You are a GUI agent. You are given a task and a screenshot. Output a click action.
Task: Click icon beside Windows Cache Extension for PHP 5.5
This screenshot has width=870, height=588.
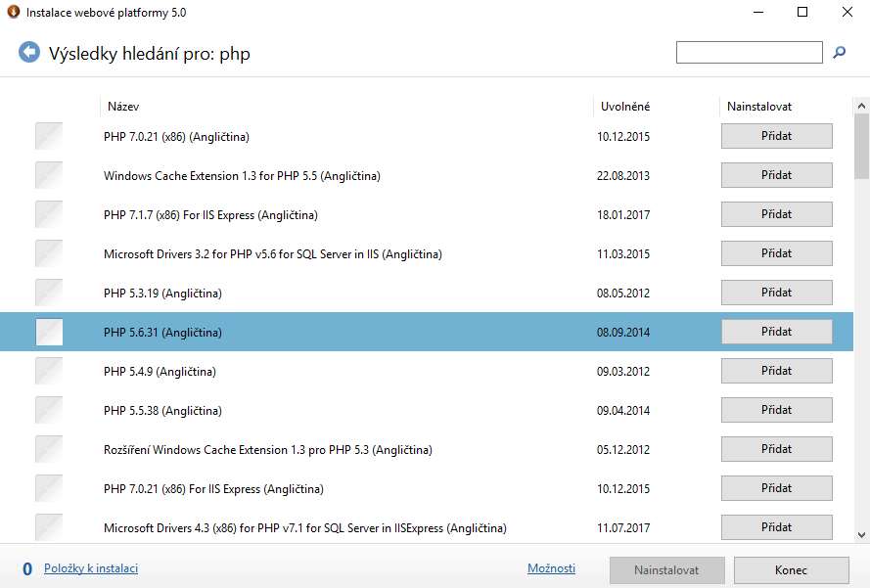49,175
